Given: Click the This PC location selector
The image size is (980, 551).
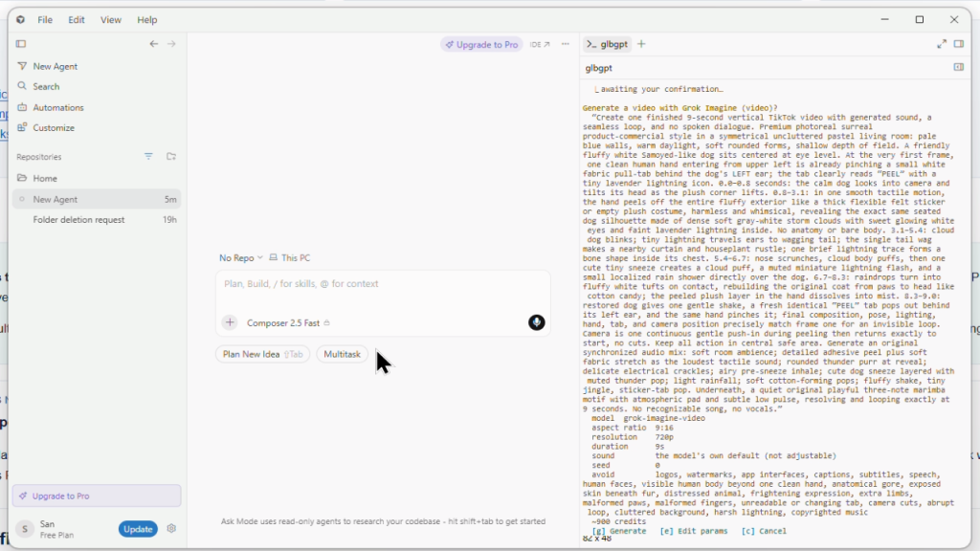Looking at the screenshot, I should [289, 257].
